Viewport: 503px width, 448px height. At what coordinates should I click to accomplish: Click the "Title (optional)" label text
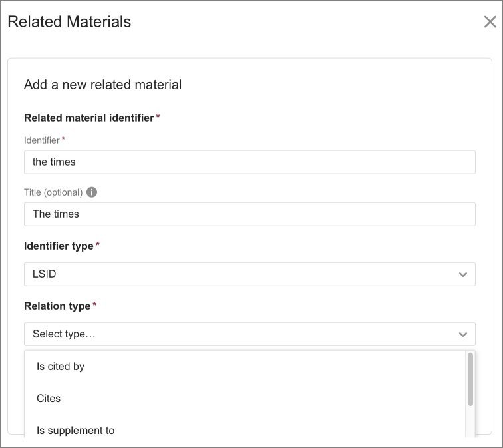click(x=53, y=192)
